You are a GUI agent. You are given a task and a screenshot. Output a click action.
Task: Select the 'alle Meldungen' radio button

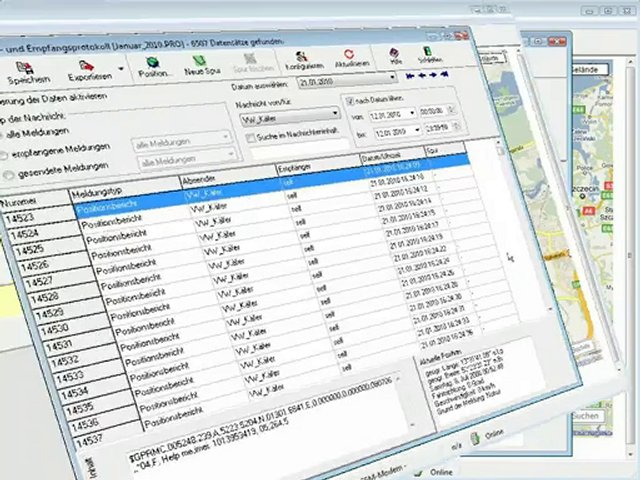[5, 133]
